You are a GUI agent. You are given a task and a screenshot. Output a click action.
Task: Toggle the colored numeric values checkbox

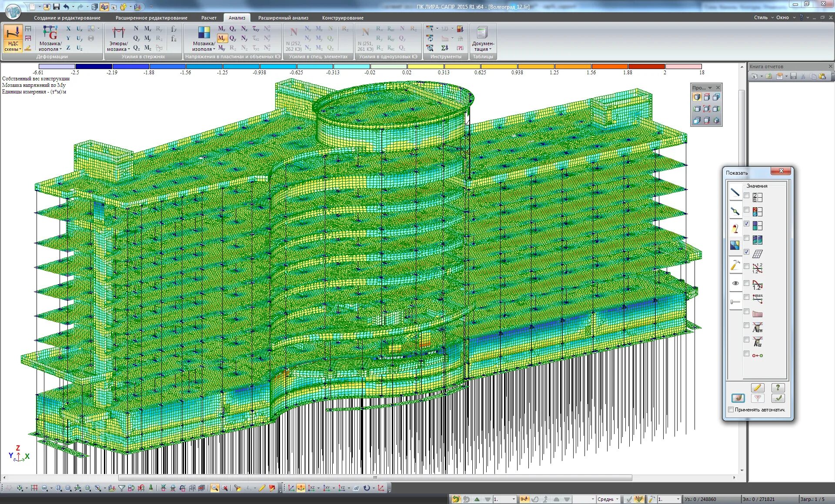click(746, 210)
